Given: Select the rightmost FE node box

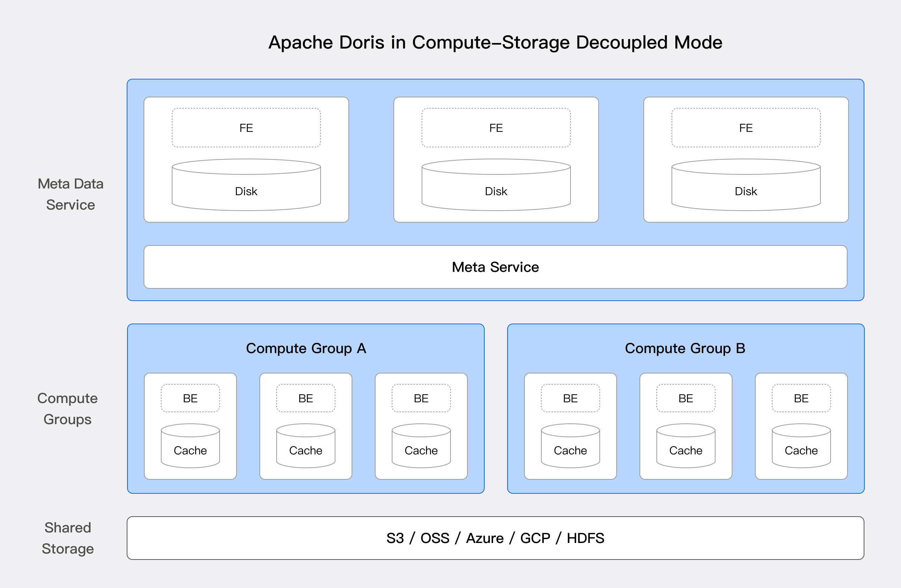Looking at the screenshot, I should pos(745,128).
